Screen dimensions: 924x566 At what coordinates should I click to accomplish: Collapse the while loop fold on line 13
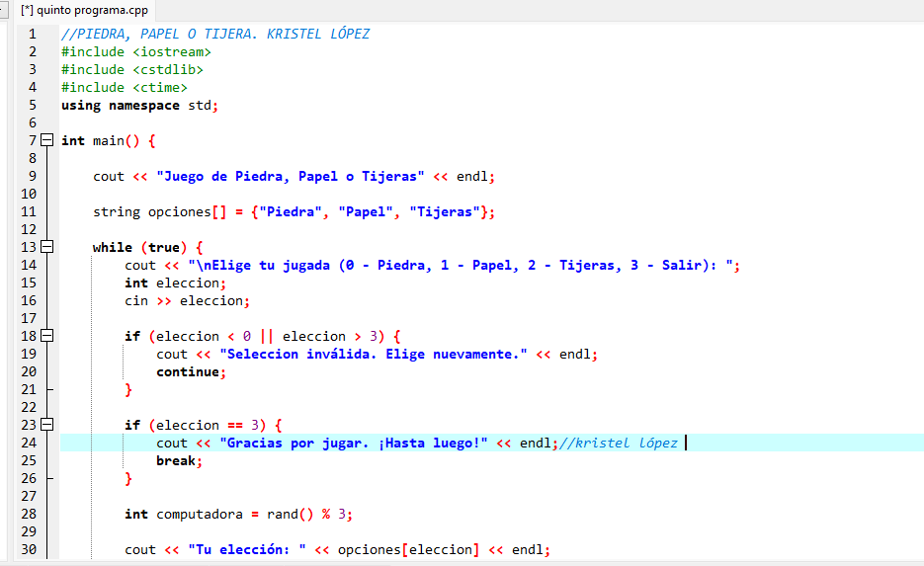point(47,247)
